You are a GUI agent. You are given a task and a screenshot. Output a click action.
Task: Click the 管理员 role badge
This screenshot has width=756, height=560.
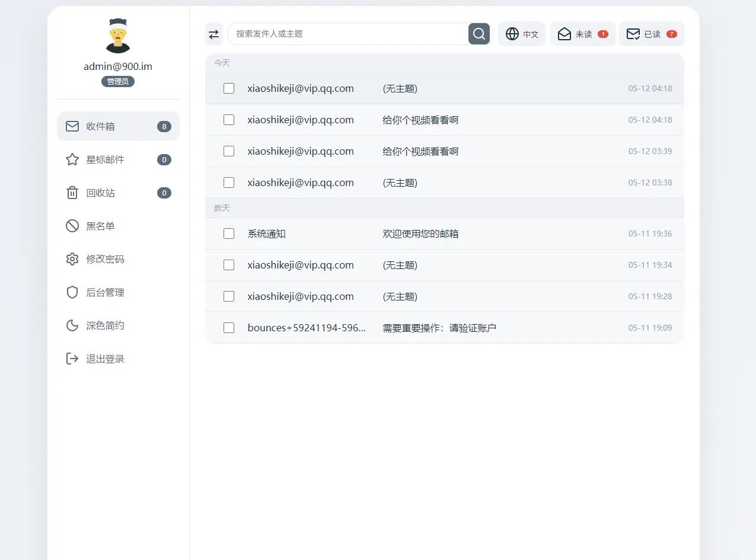pos(118,81)
